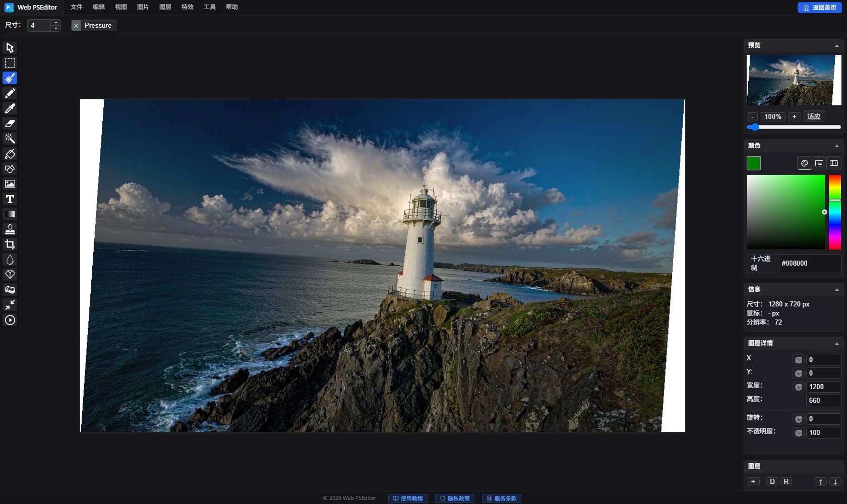This screenshot has width=847, height=504.
Task: Click the reset icon next to 宽度
Action: coord(799,387)
